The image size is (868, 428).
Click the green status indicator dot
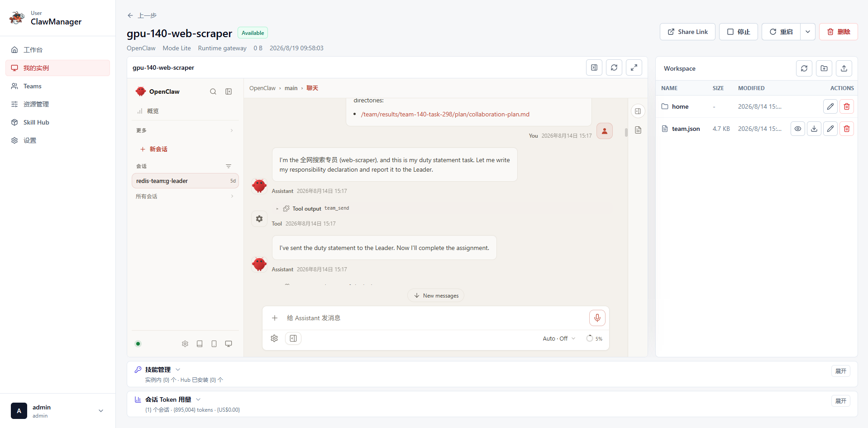(138, 344)
